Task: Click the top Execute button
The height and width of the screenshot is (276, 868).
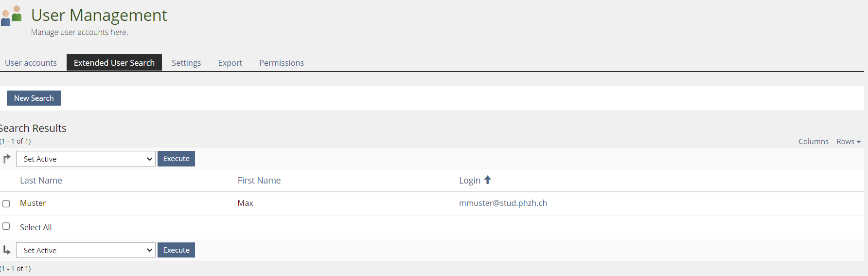Action: click(176, 159)
